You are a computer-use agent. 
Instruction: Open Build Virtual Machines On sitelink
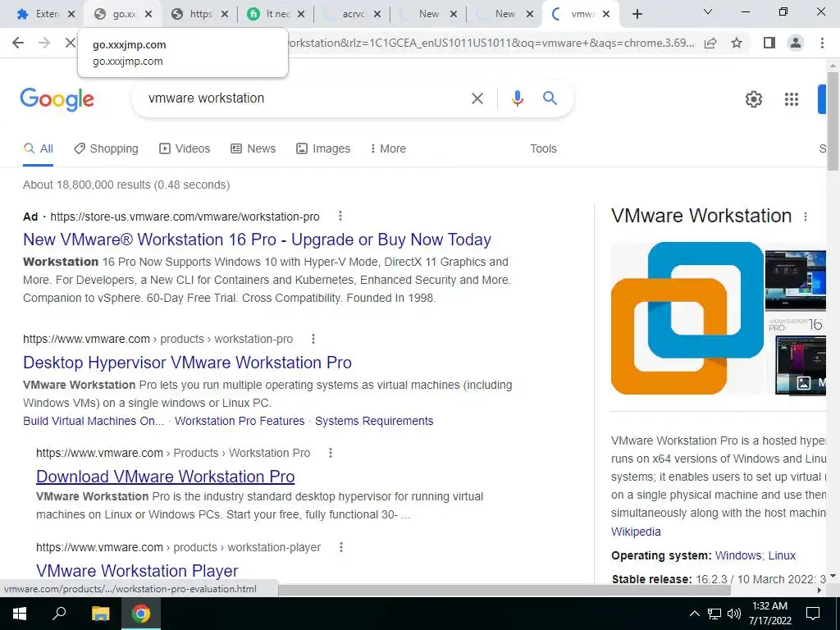[x=94, y=421]
